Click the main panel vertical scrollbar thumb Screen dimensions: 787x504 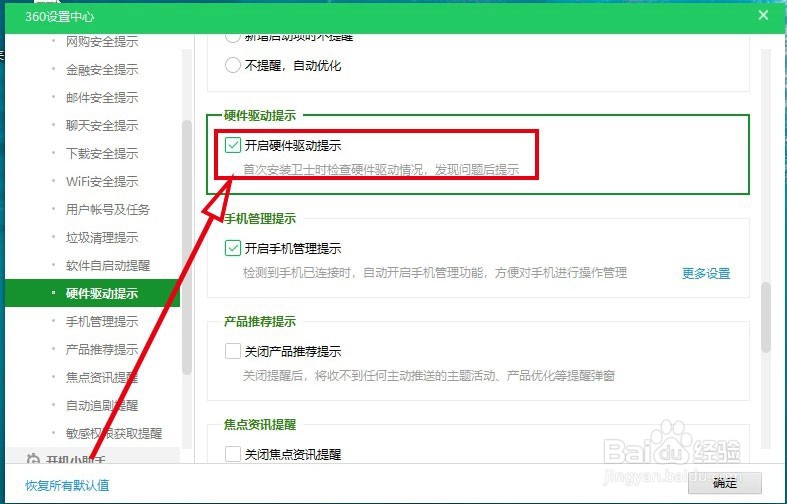click(x=765, y=317)
